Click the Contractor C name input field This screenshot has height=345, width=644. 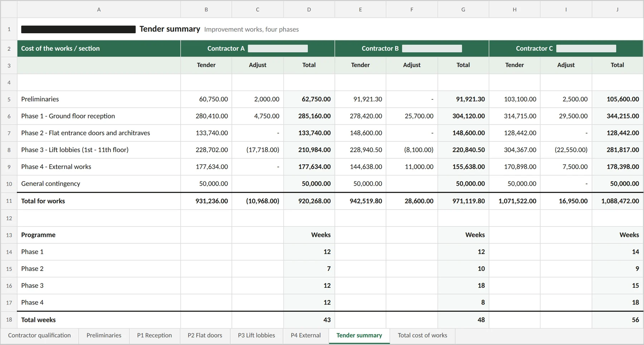pyautogui.click(x=586, y=49)
